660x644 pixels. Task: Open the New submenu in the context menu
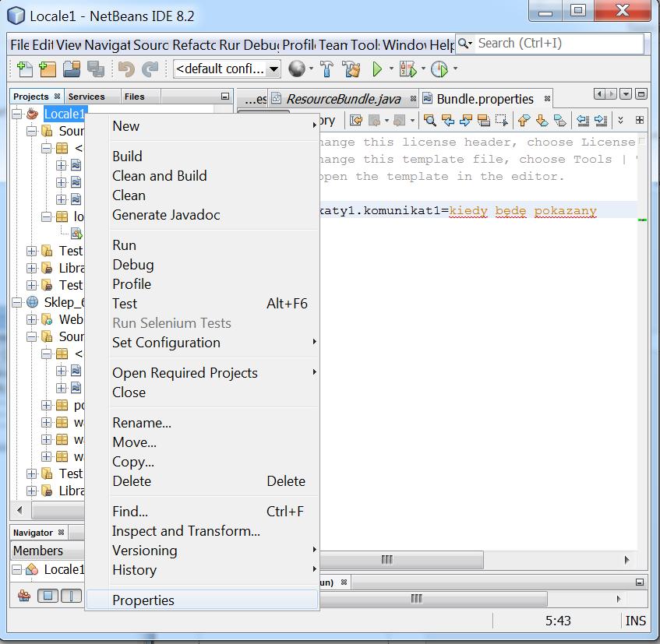(x=214, y=126)
